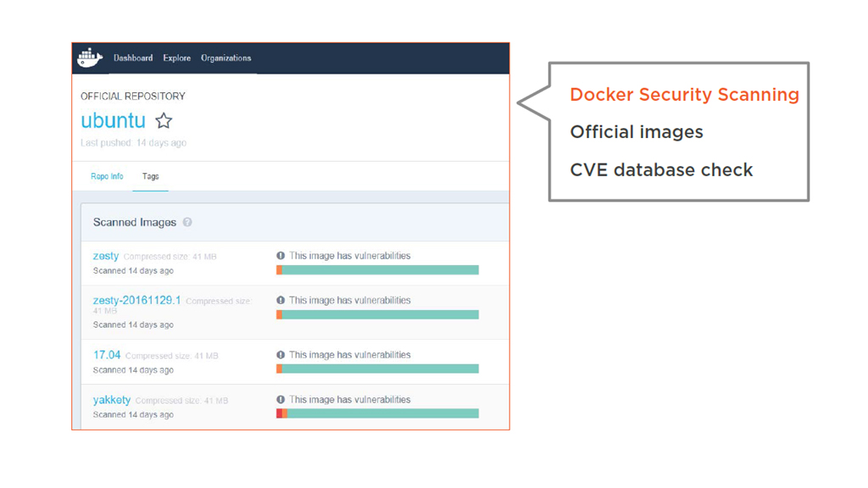Open the zesty image tag link

point(106,256)
